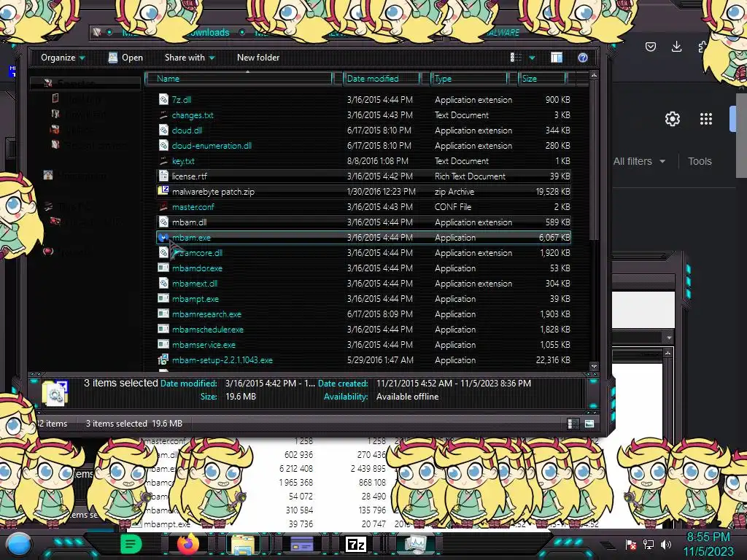Open the view options dropdown arrow
Screen dimensions: 747x560
pos(532,58)
